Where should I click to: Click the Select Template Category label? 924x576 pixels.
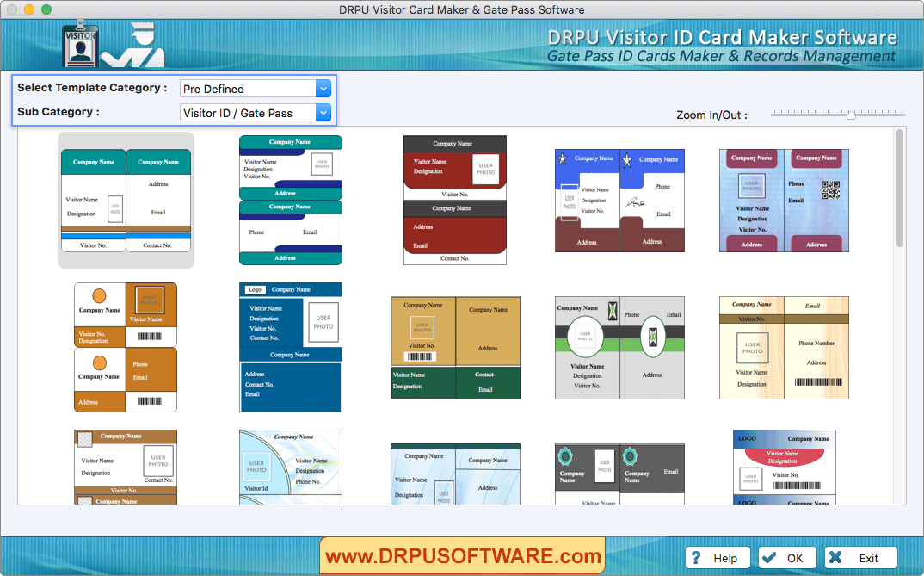point(92,88)
